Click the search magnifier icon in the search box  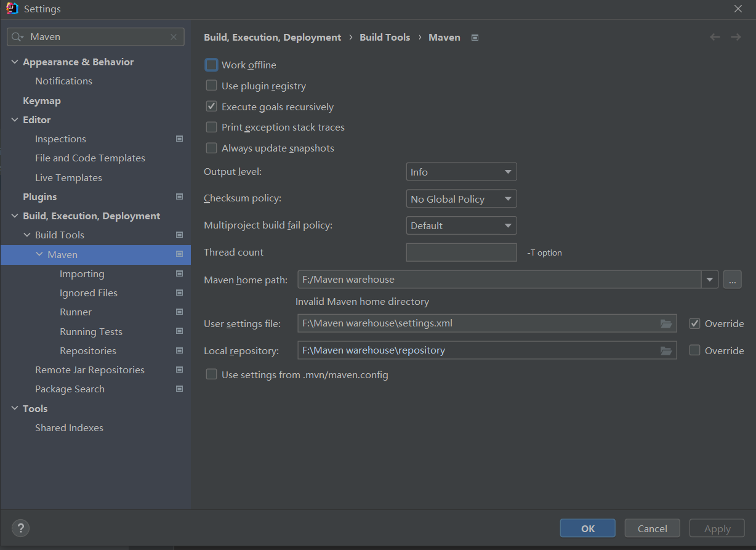pos(18,37)
